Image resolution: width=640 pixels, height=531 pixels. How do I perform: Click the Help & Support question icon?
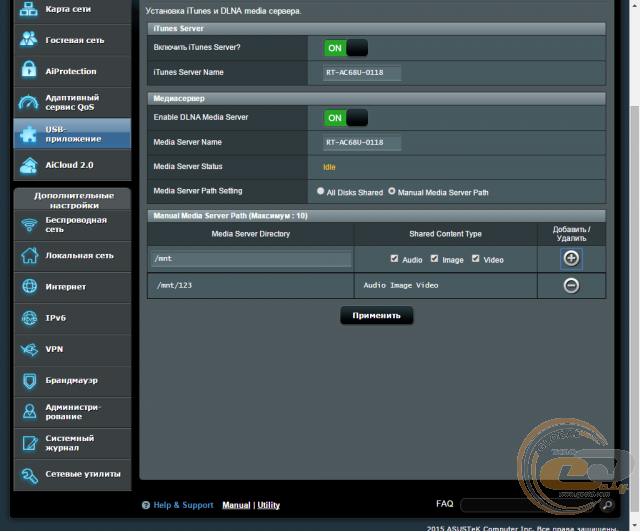[x=146, y=505]
